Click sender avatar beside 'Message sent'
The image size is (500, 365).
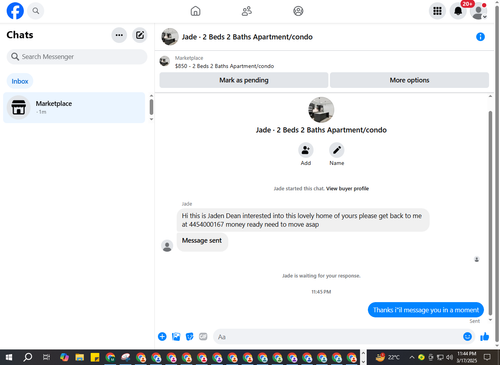[x=167, y=246]
